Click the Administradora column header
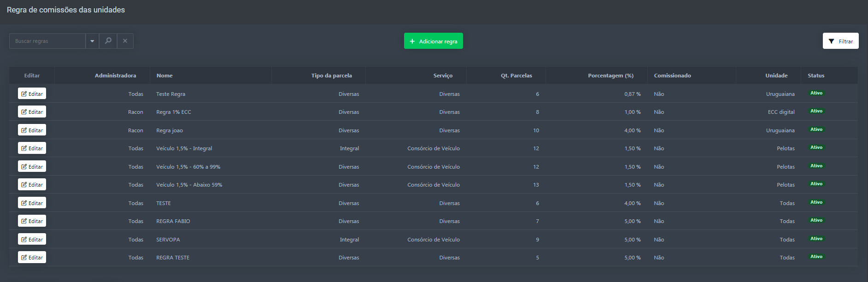Image resolution: width=868 pixels, height=282 pixels. [115, 76]
